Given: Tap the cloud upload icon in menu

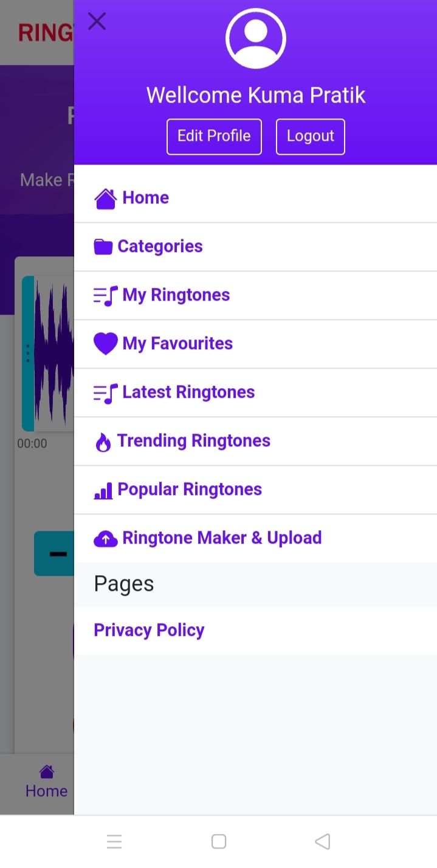Looking at the screenshot, I should click(105, 539).
